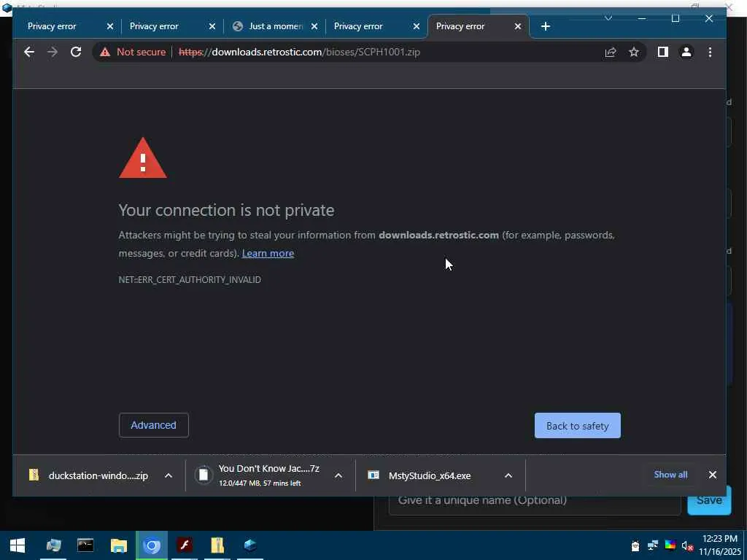Click the taskbar clock and date

(720, 545)
